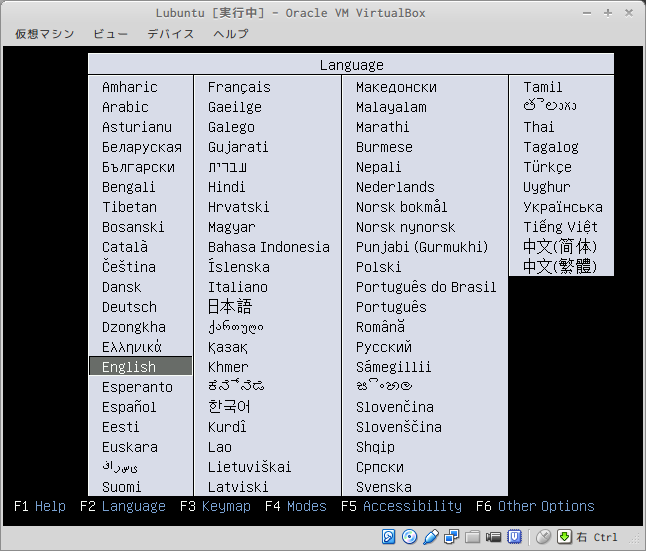This screenshot has height=551, width=646.
Task: Choose Tamil language
Action: [x=543, y=87]
